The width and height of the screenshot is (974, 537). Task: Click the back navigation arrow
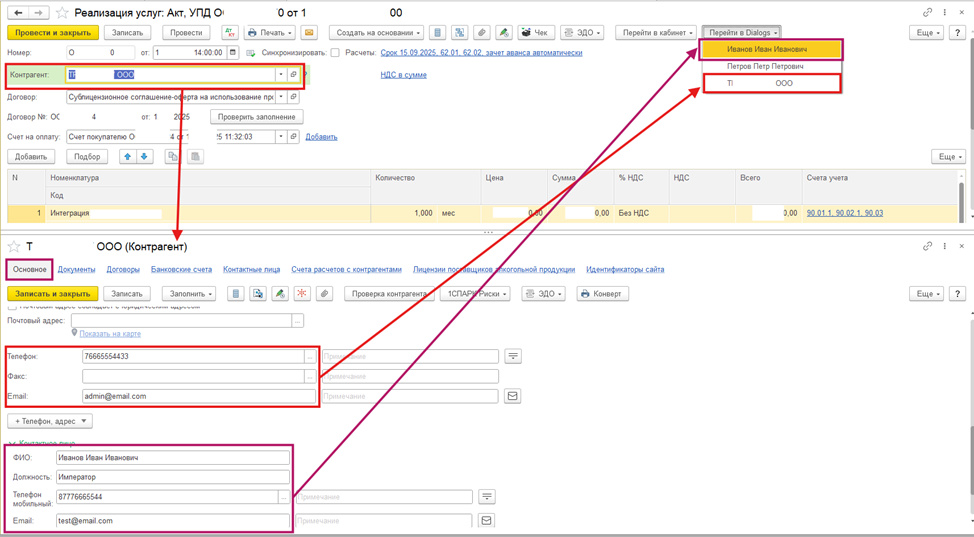point(16,13)
